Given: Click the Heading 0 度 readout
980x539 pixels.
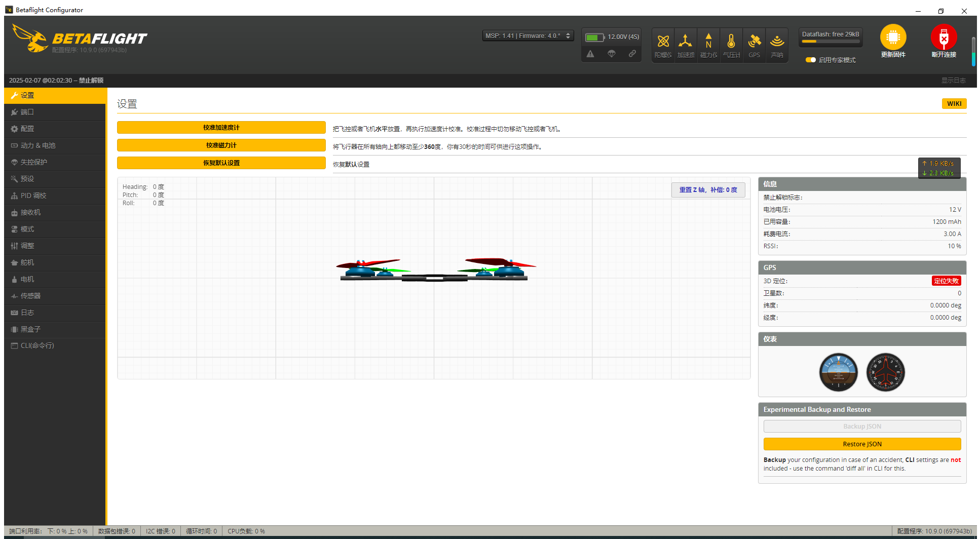Looking at the screenshot, I should tap(159, 187).
